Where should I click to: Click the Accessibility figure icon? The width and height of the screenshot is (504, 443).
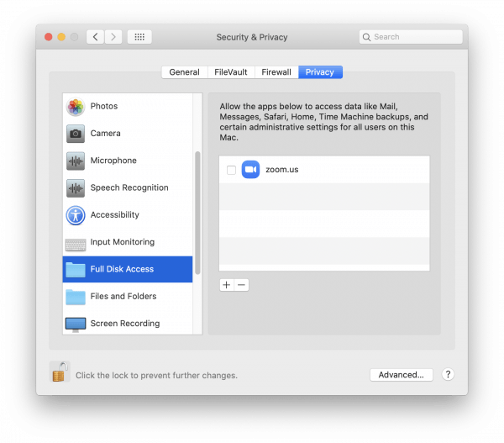pos(76,215)
